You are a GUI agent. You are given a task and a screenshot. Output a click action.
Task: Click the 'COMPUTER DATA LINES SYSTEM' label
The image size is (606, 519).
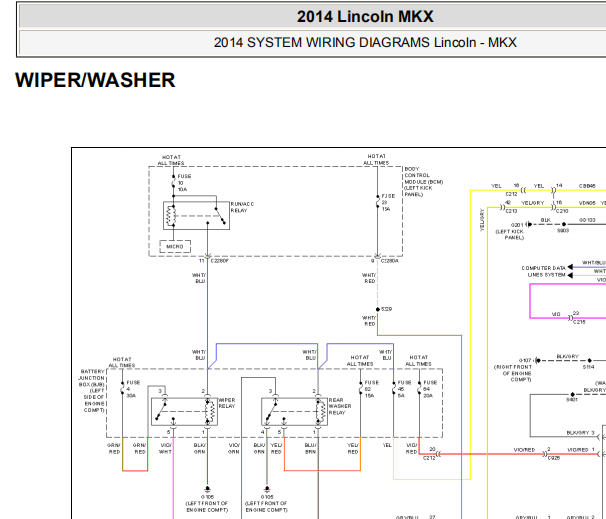pos(543,271)
